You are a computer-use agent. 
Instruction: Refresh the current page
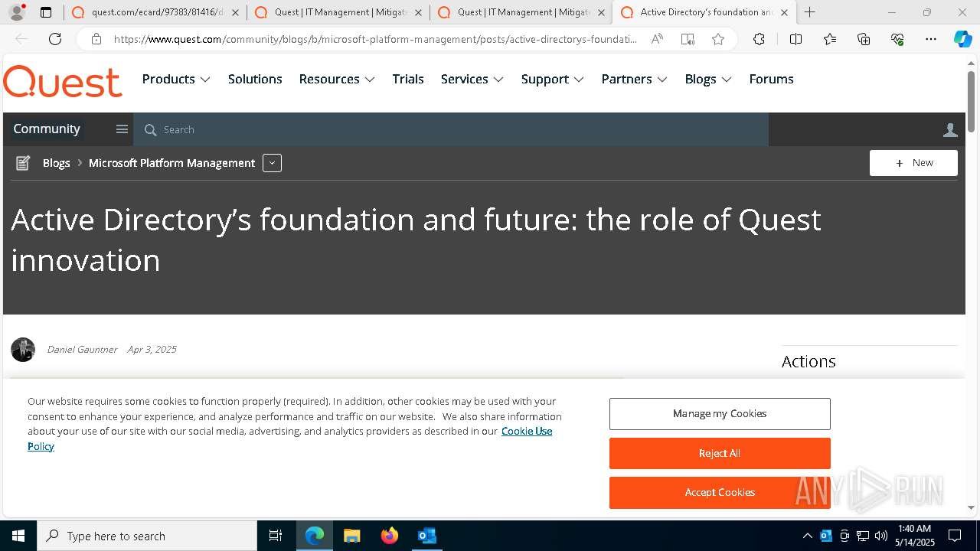pos(55,40)
